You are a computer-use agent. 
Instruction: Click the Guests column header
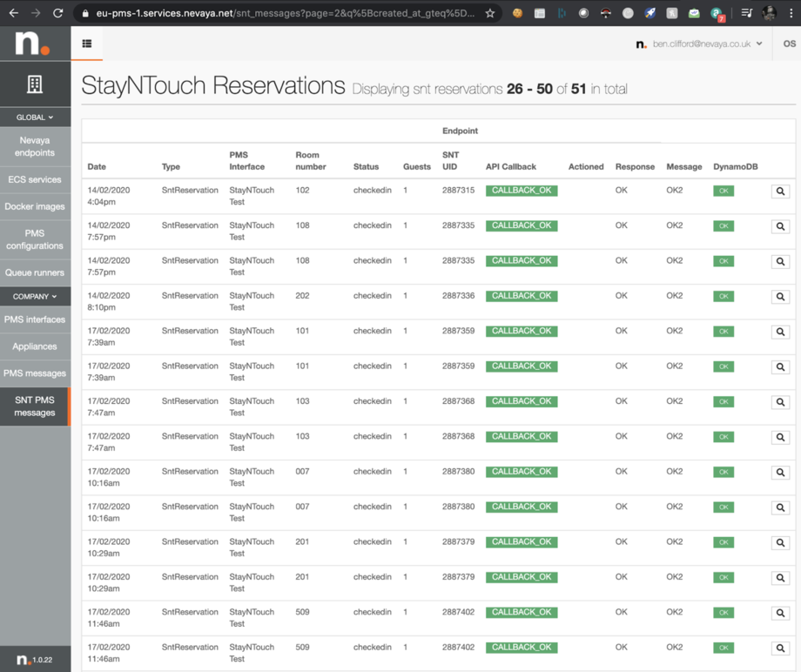coord(417,166)
